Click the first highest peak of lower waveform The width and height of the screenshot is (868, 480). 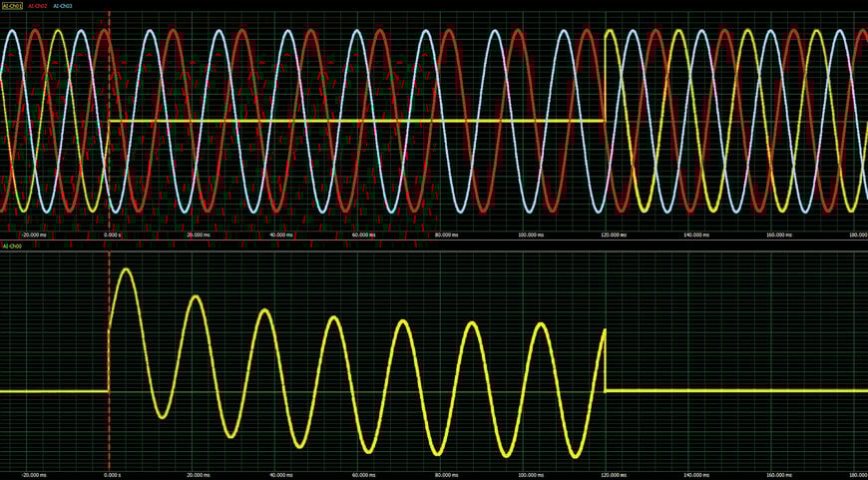coord(126,269)
